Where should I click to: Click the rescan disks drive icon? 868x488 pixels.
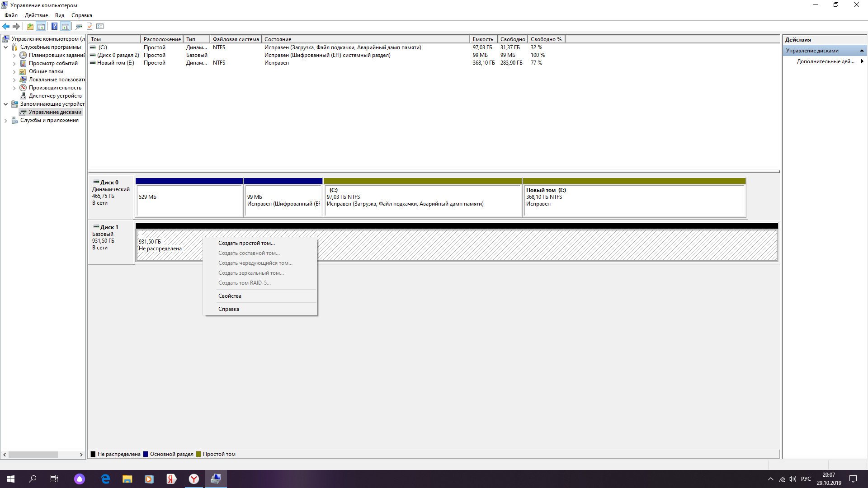point(79,26)
